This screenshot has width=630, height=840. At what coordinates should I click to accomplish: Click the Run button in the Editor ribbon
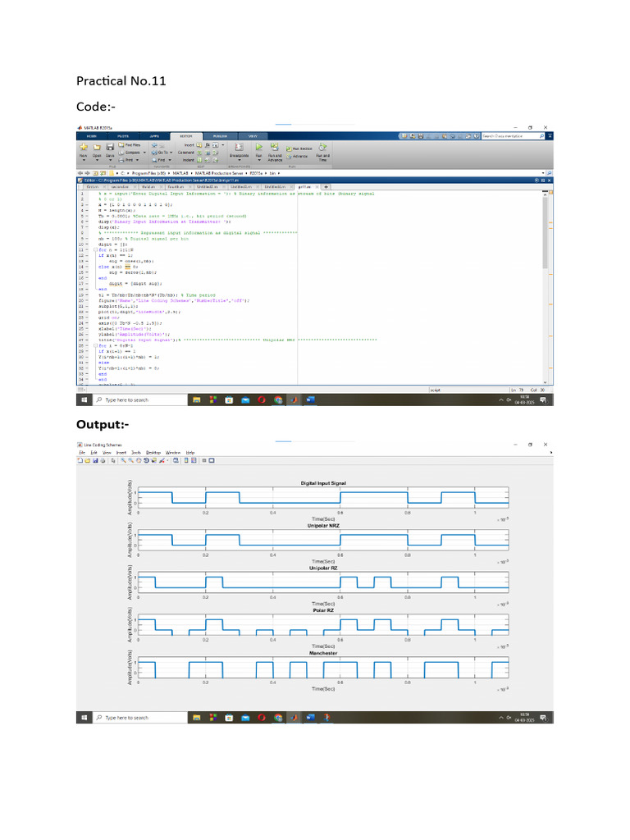[x=258, y=148]
